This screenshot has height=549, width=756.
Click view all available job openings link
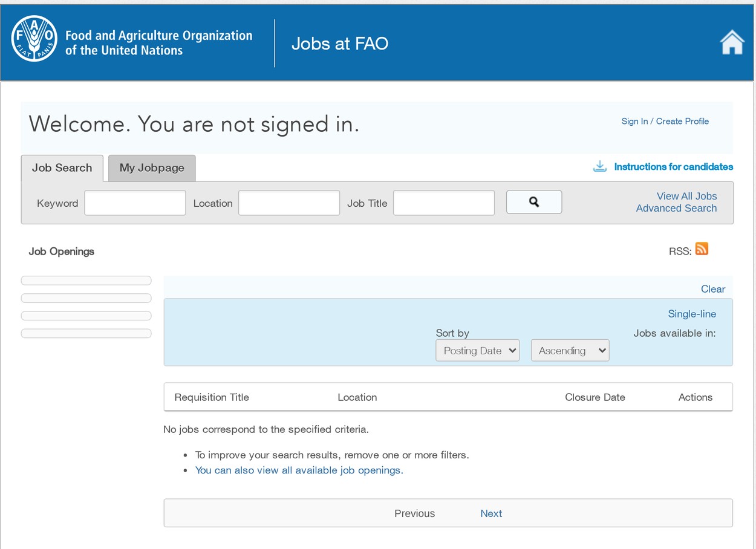click(x=299, y=470)
